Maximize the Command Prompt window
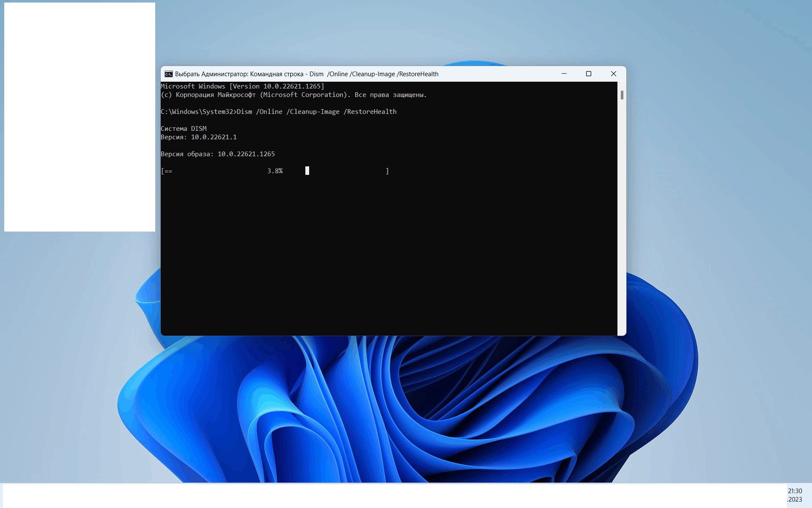The height and width of the screenshot is (508, 812). (x=588, y=74)
